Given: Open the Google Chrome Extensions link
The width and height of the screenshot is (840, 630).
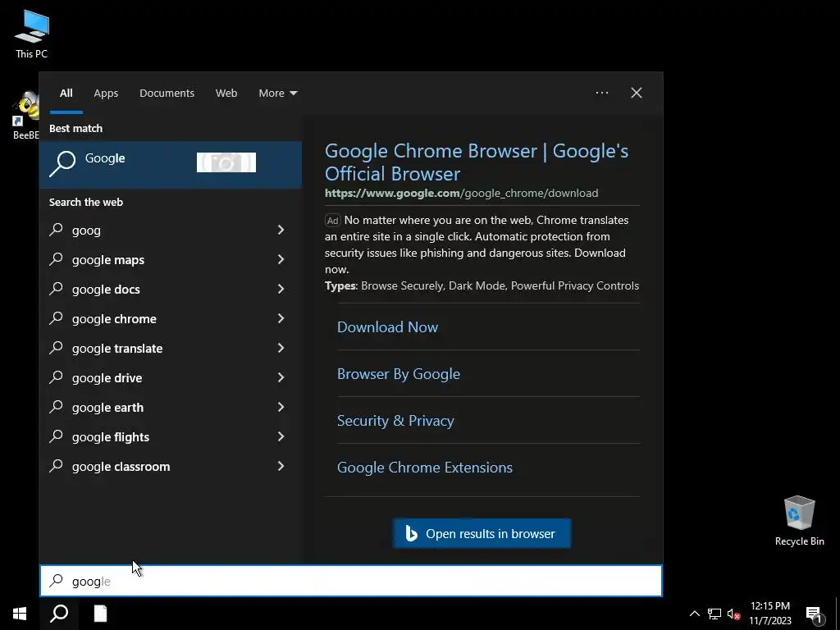Looking at the screenshot, I should (424, 467).
